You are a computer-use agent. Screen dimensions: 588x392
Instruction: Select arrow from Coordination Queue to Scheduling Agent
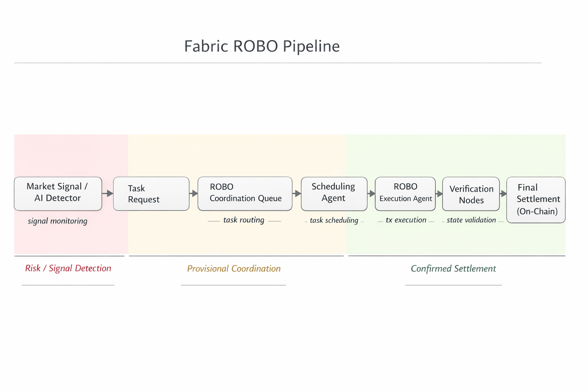(x=297, y=194)
